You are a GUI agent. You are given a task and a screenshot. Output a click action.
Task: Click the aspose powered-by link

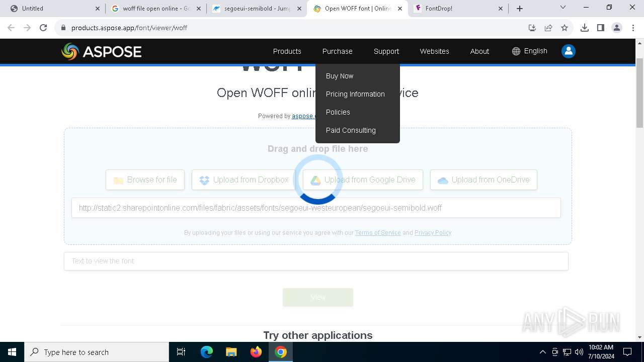[303, 116]
